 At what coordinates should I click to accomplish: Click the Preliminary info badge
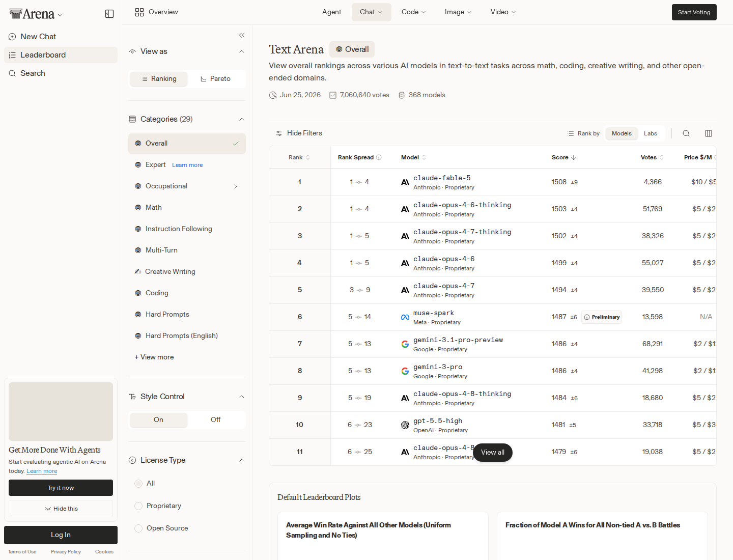click(x=602, y=317)
